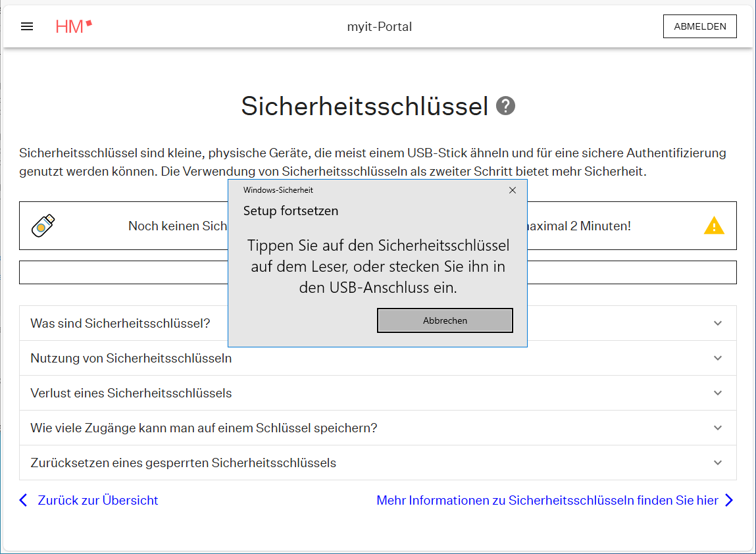Click the 'Setup fortsetzen' dialog heading

point(291,211)
